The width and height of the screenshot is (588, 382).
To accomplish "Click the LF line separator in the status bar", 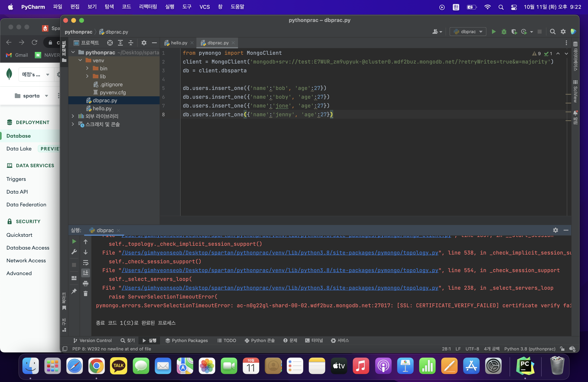I will (458, 349).
